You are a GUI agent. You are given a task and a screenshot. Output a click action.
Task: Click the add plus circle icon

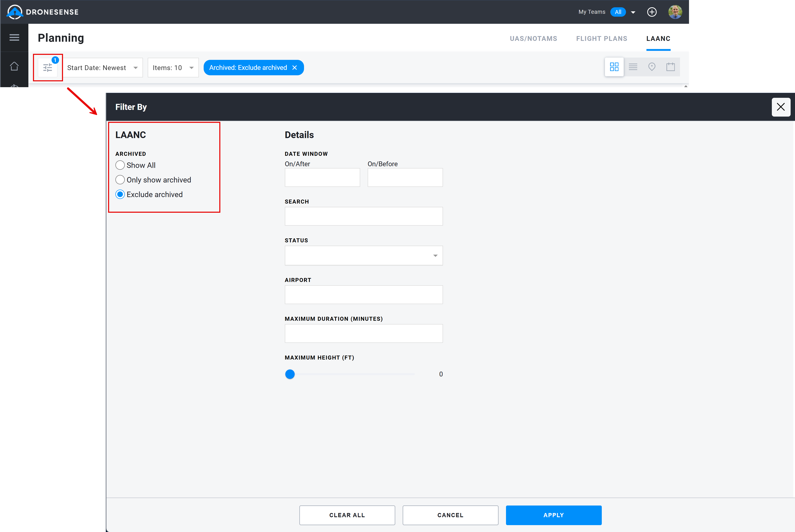652,12
